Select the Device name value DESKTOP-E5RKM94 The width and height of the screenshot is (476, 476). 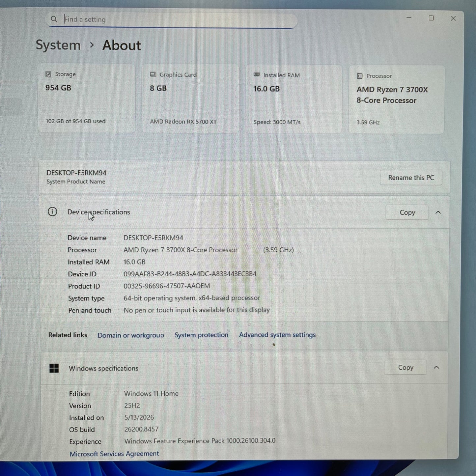click(153, 238)
